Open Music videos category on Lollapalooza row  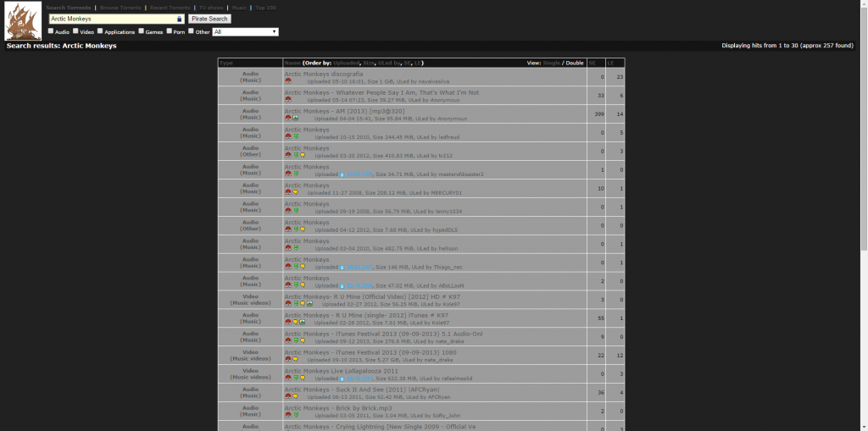click(x=250, y=378)
